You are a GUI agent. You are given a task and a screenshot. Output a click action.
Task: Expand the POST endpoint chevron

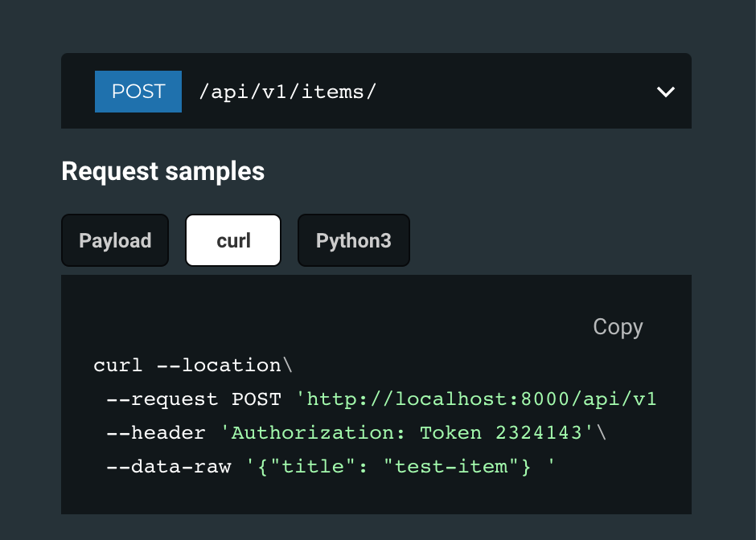(665, 92)
